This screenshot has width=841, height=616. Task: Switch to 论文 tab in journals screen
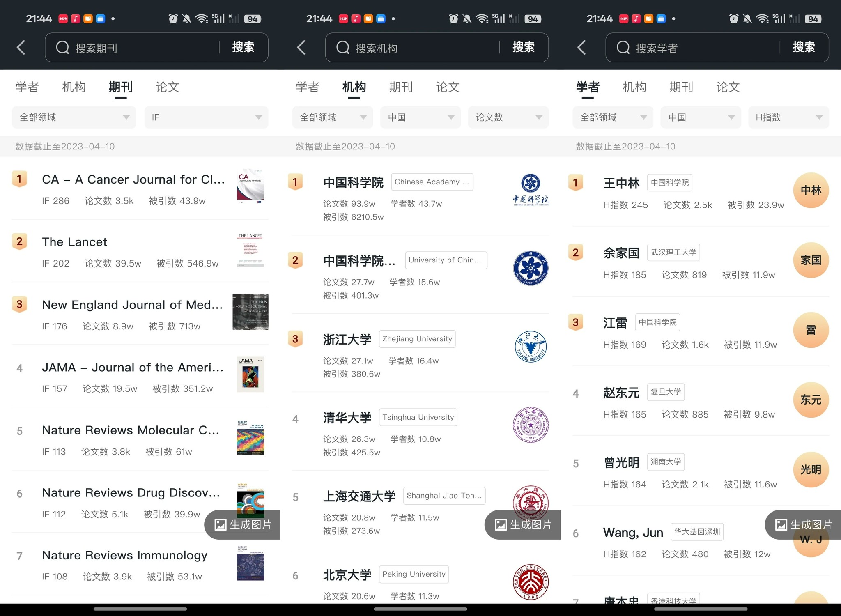(167, 87)
